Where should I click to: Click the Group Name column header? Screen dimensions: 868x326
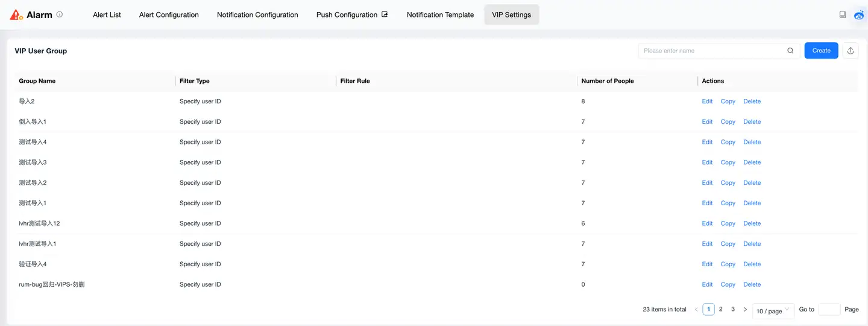37,81
